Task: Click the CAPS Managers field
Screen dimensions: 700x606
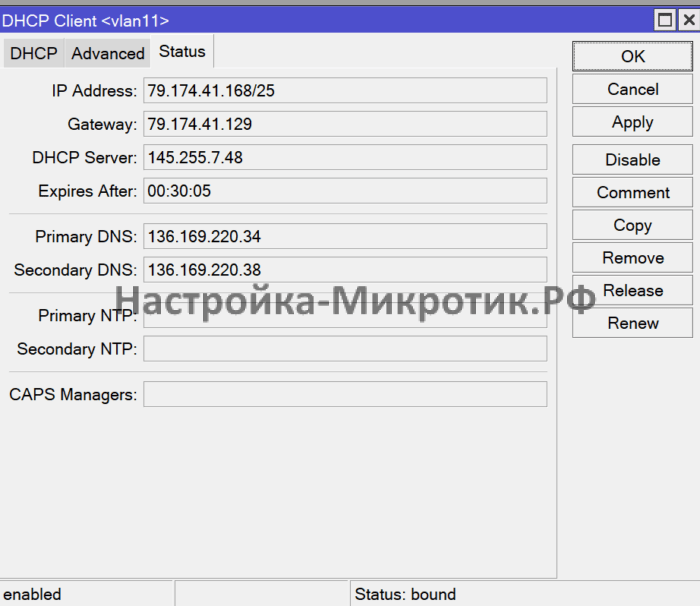Action: [x=345, y=394]
